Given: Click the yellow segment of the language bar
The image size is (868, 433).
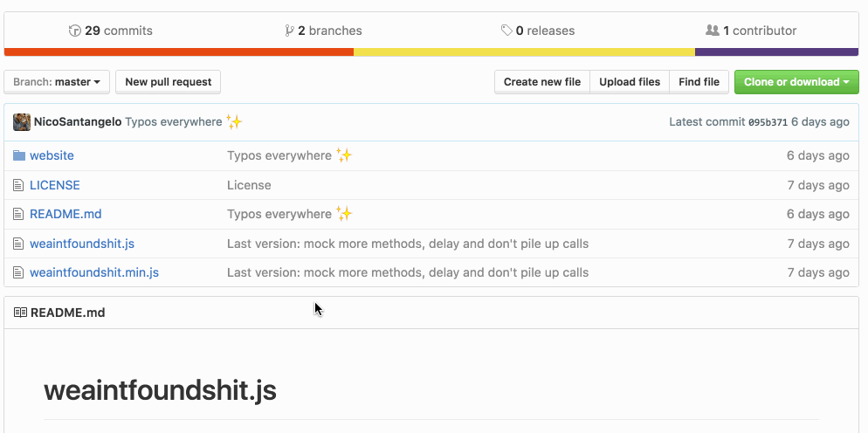Looking at the screenshot, I should click(524, 52).
